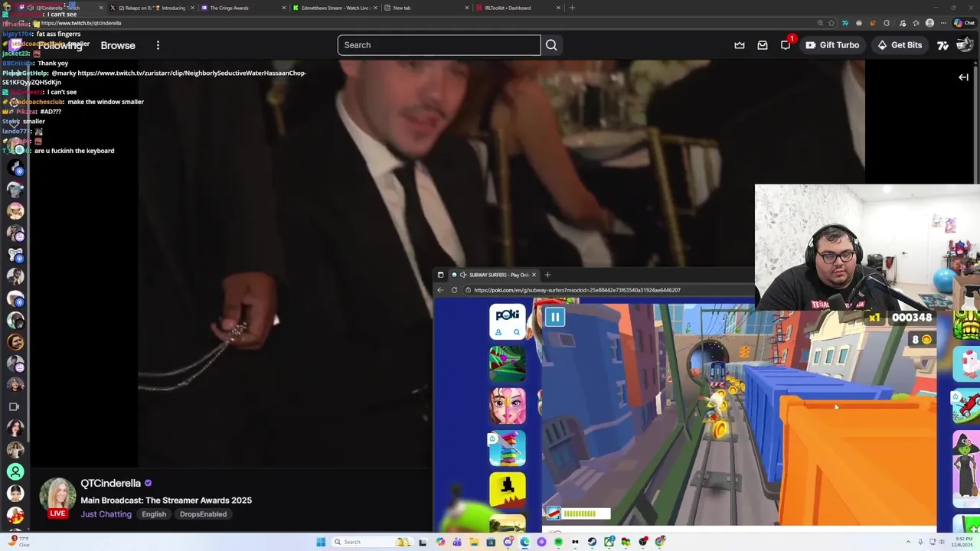
Task: Switch to the IRLToolkit Dashboard tab
Action: click(x=518, y=8)
